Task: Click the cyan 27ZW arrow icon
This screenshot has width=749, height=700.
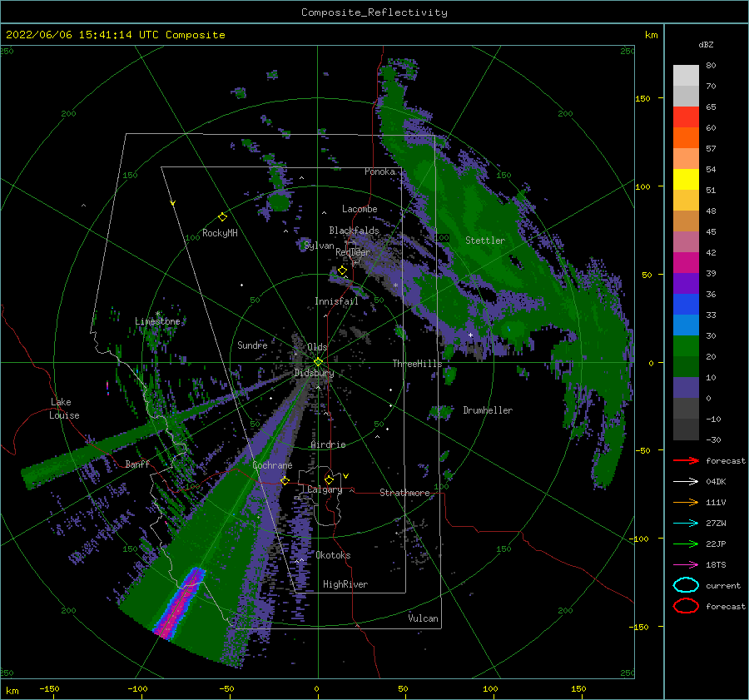Action: pyautogui.click(x=686, y=524)
